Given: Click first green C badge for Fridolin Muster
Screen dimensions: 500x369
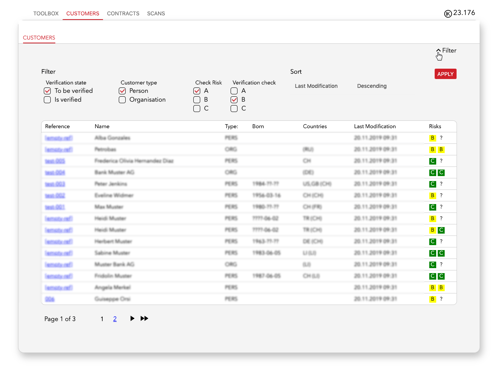Looking at the screenshot, I should (432, 276).
